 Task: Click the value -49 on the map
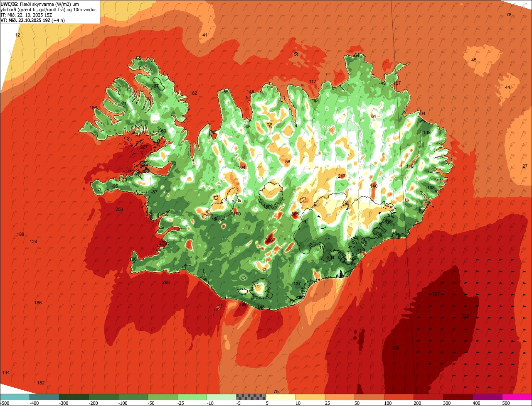pyautogui.click(x=382, y=83)
